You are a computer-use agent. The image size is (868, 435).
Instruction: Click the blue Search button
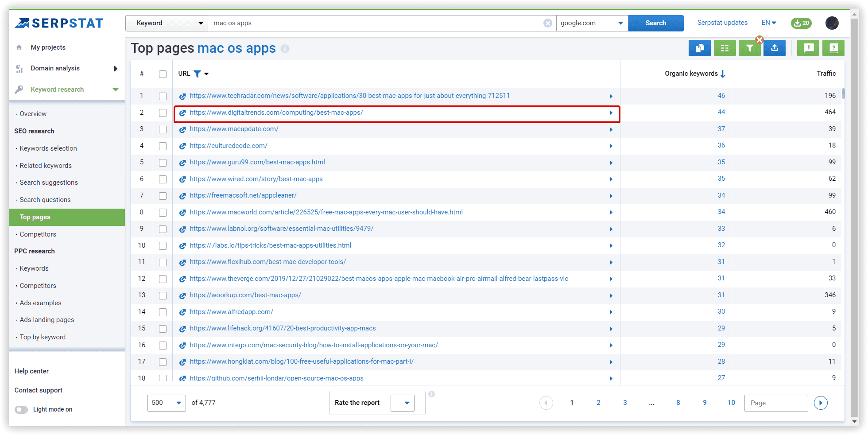(656, 23)
